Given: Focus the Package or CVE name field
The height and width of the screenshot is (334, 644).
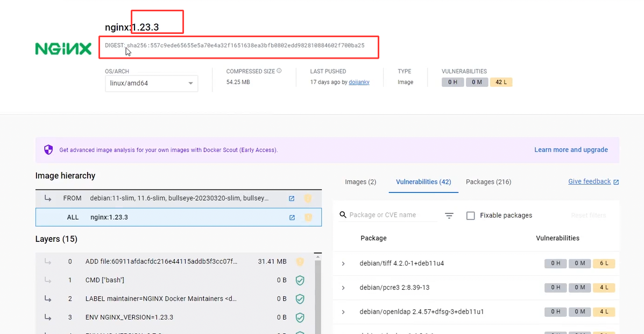Looking at the screenshot, I should tap(392, 215).
